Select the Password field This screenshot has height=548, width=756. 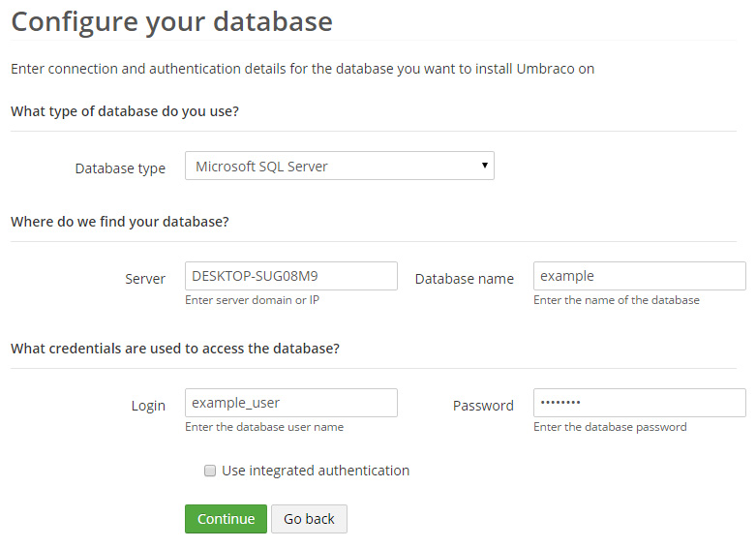click(x=639, y=403)
